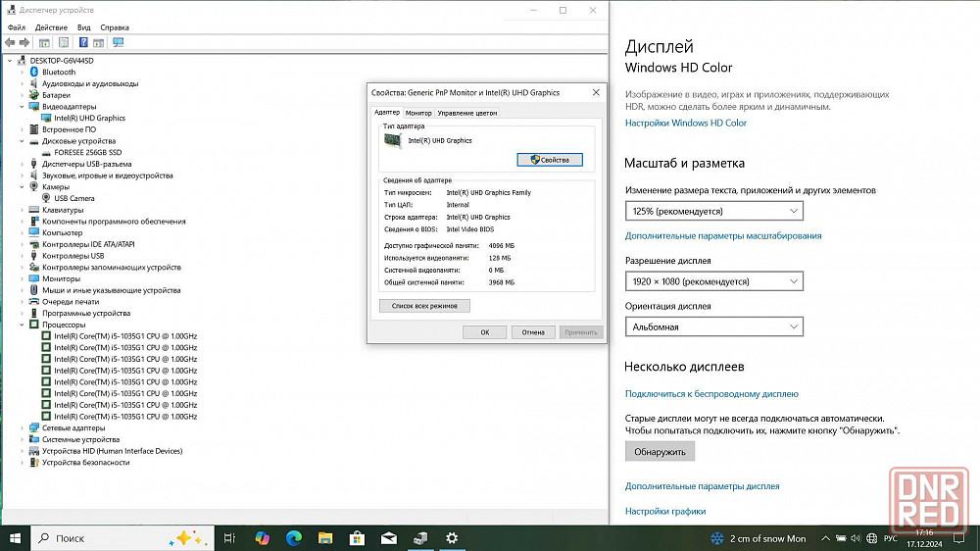
Task: Open File Explorer from taskbar
Action: coord(325,538)
